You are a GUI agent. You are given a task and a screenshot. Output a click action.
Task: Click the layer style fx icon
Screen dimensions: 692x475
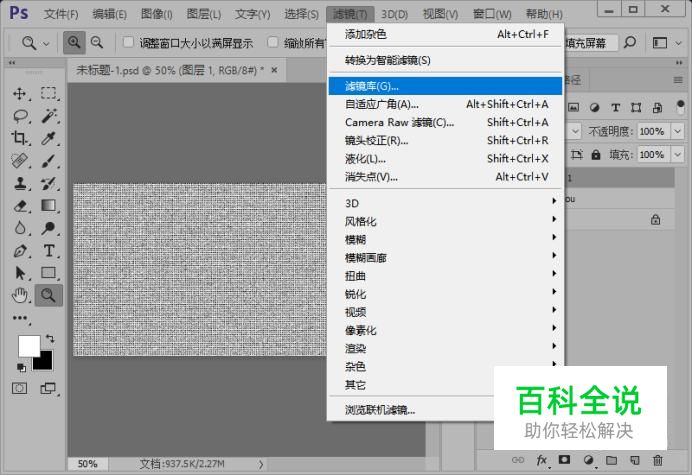[x=542, y=460]
